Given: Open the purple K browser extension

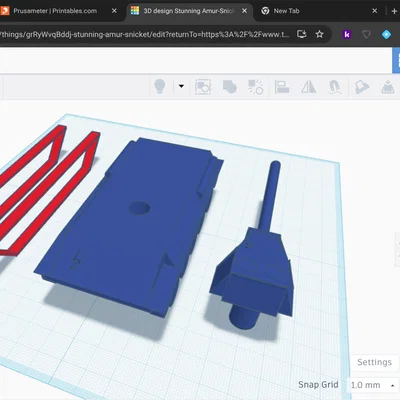Looking at the screenshot, I should coord(347,34).
